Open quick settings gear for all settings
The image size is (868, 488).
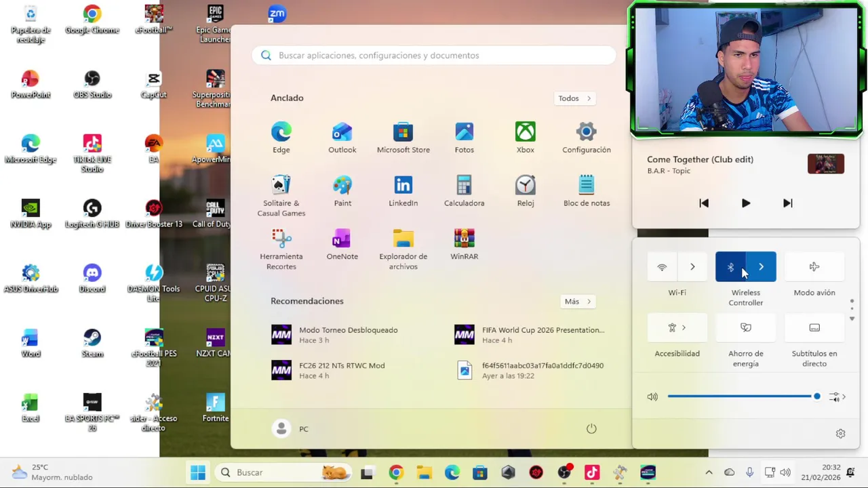840,434
